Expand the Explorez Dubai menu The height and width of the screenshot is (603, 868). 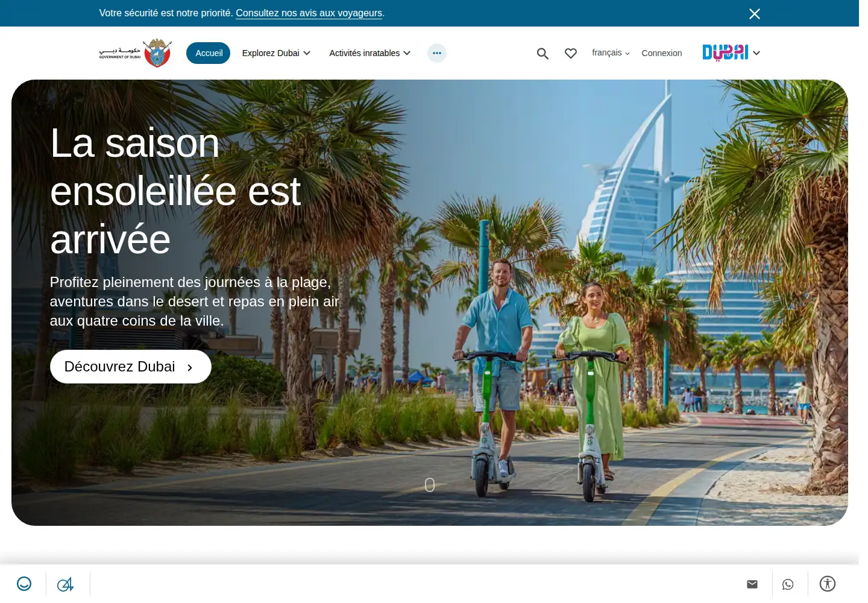point(276,53)
